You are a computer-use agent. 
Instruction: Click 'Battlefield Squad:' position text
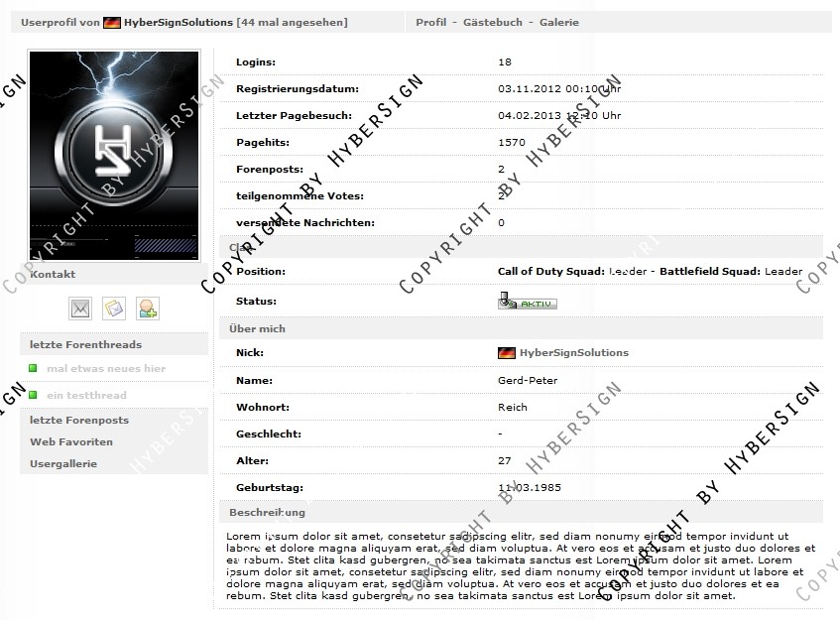710,271
